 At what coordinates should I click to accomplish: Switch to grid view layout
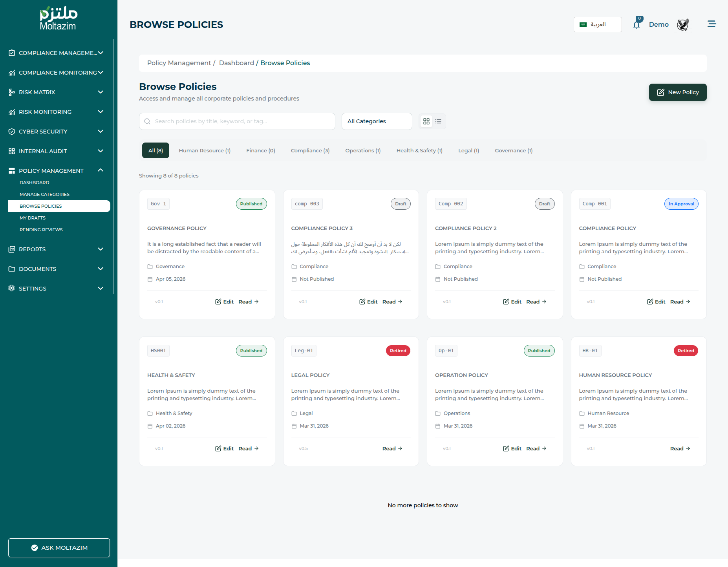[426, 121]
